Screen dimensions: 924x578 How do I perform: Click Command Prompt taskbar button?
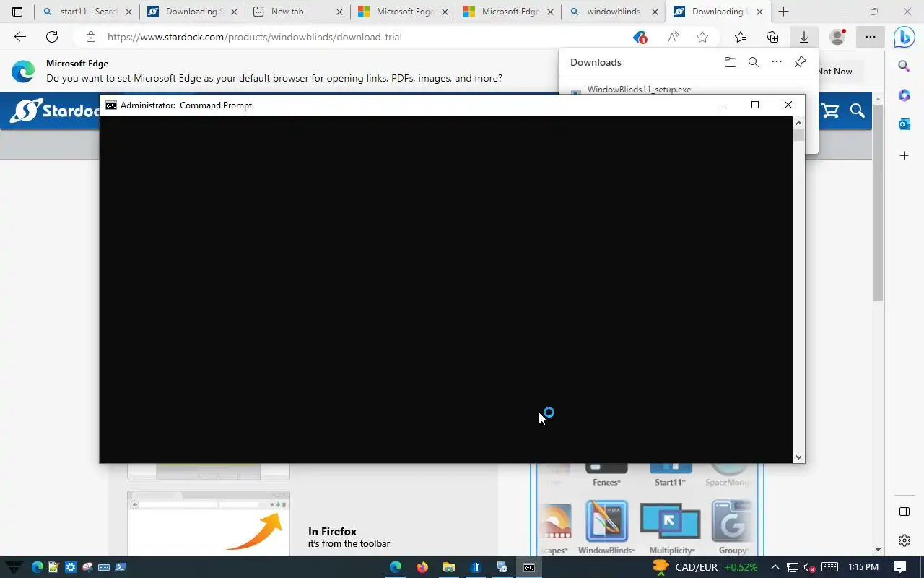(x=528, y=567)
